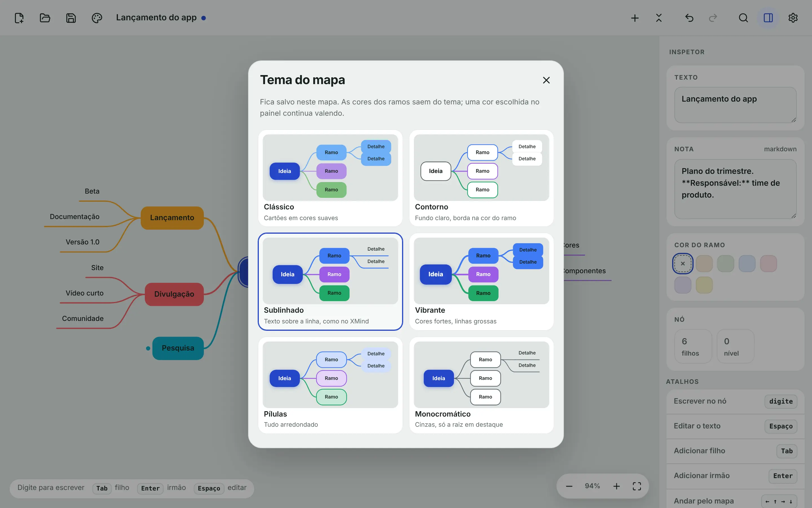Expand Pesquisa using its collapsed dot
Image resolution: width=812 pixels, height=508 pixels.
pos(148,349)
